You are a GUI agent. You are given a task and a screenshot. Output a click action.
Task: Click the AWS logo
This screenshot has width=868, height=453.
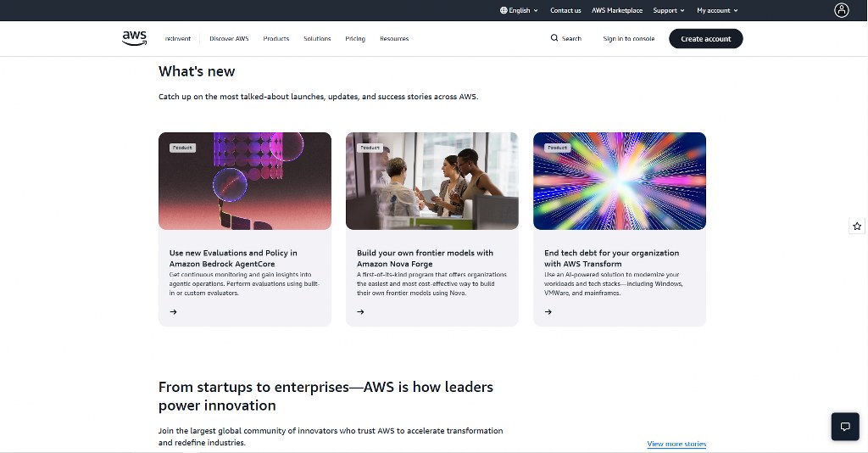coord(134,38)
